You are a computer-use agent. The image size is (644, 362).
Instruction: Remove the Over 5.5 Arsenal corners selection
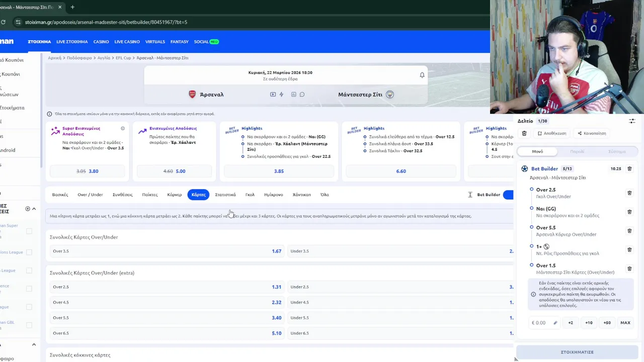[629, 231]
